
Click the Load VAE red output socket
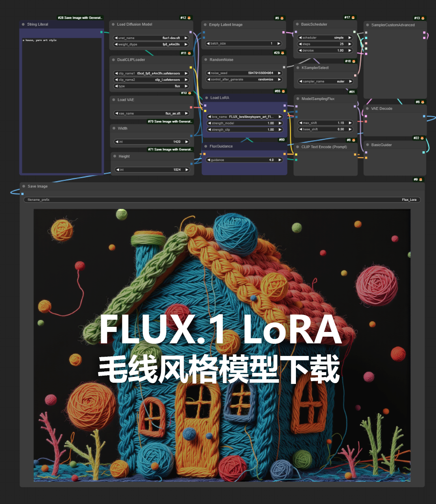click(x=191, y=107)
